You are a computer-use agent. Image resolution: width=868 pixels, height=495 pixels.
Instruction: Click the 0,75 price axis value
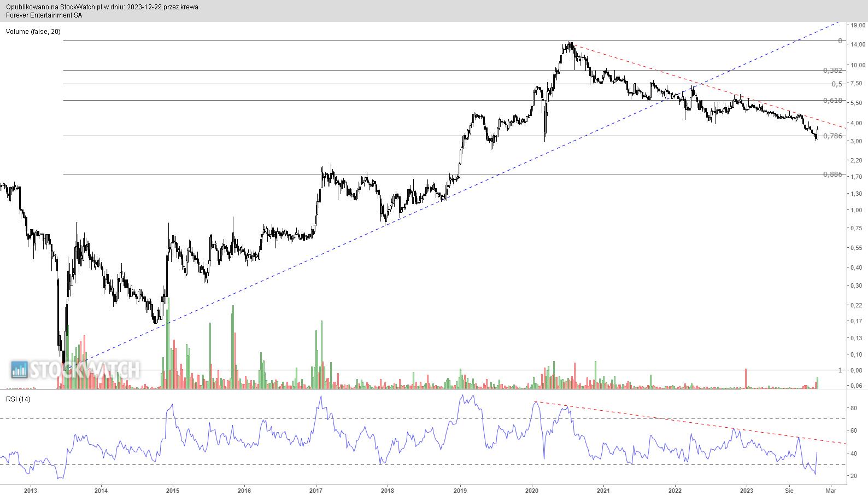coord(856,228)
